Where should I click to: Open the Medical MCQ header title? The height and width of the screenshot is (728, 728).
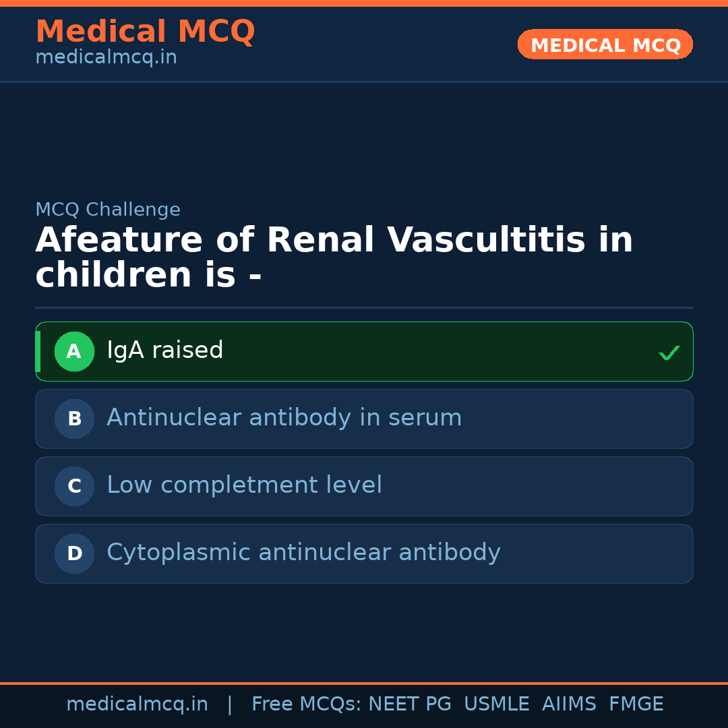(145, 32)
